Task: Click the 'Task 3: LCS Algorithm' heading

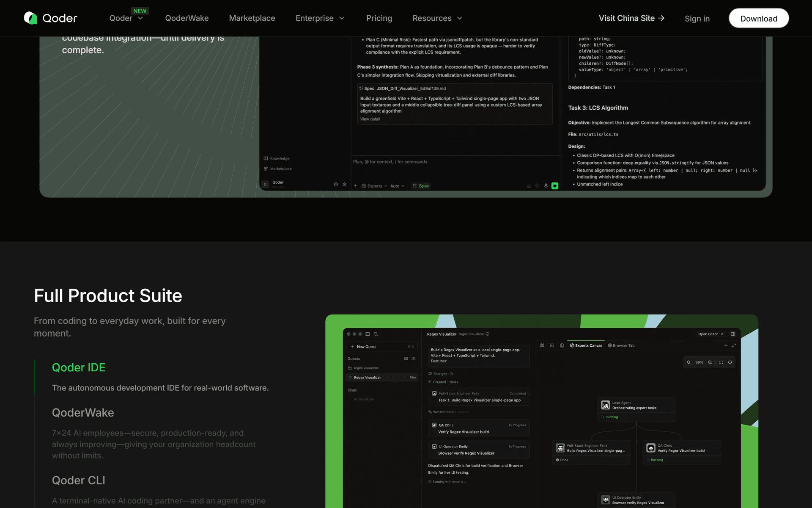Action: (598, 108)
